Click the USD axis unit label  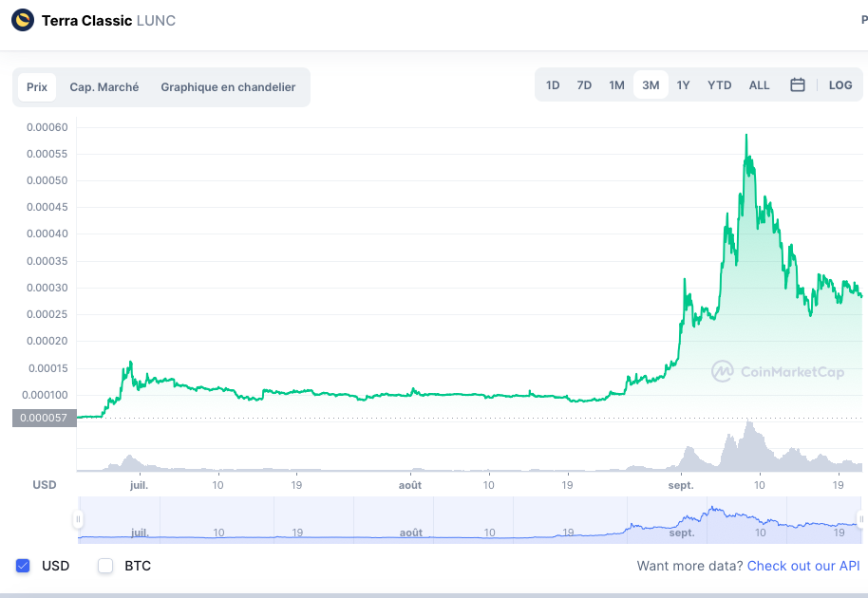(x=45, y=485)
